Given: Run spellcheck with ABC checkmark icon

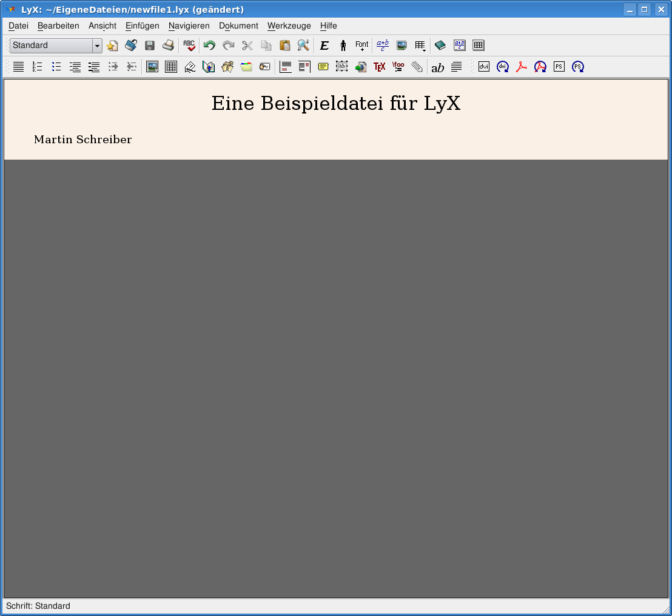Looking at the screenshot, I should [x=189, y=46].
